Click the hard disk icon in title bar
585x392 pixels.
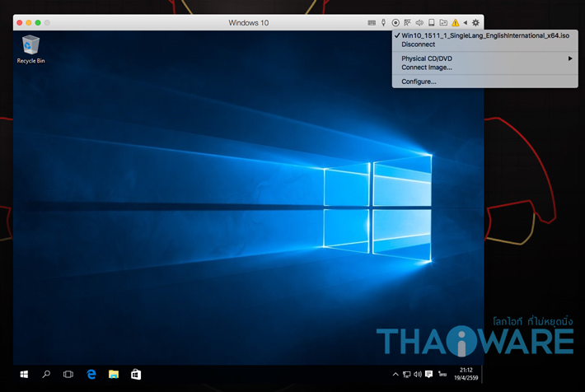point(431,23)
